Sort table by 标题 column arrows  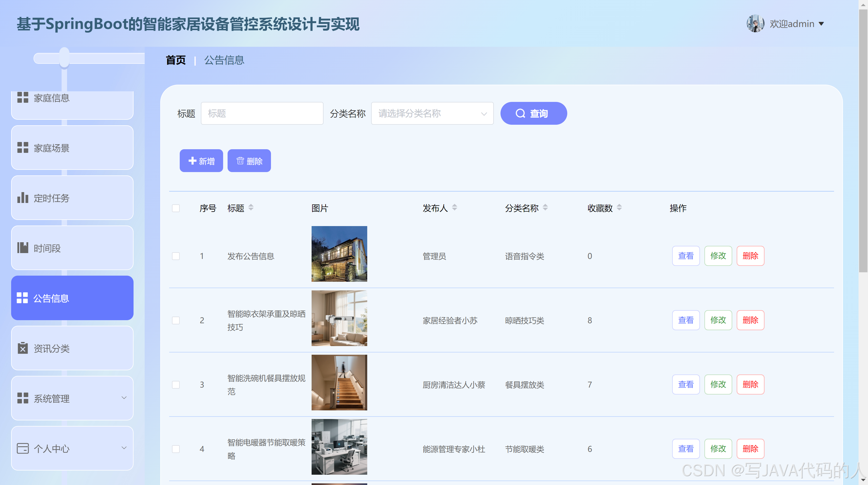coord(251,207)
